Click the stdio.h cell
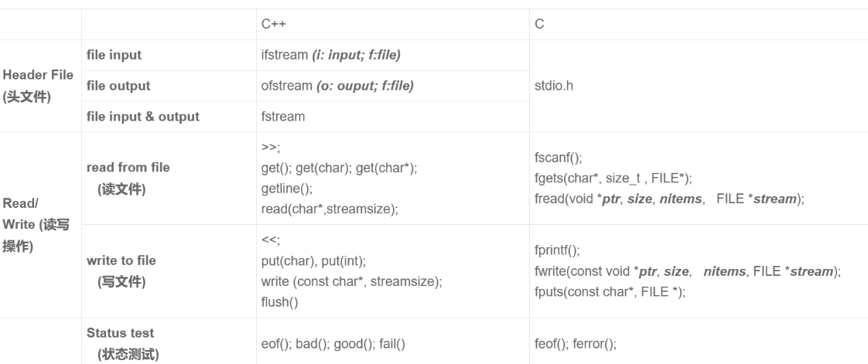The height and width of the screenshot is (364, 868). (555, 86)
